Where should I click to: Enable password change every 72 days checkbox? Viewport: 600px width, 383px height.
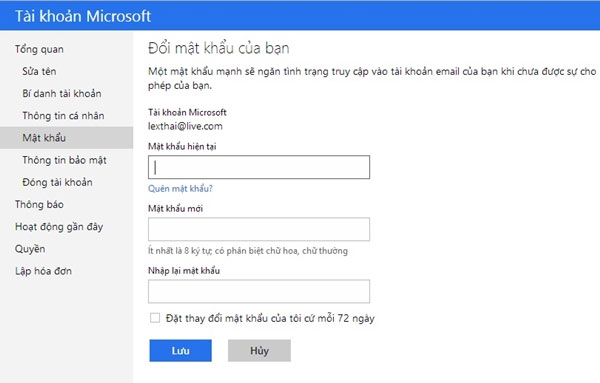click(155, 318)
